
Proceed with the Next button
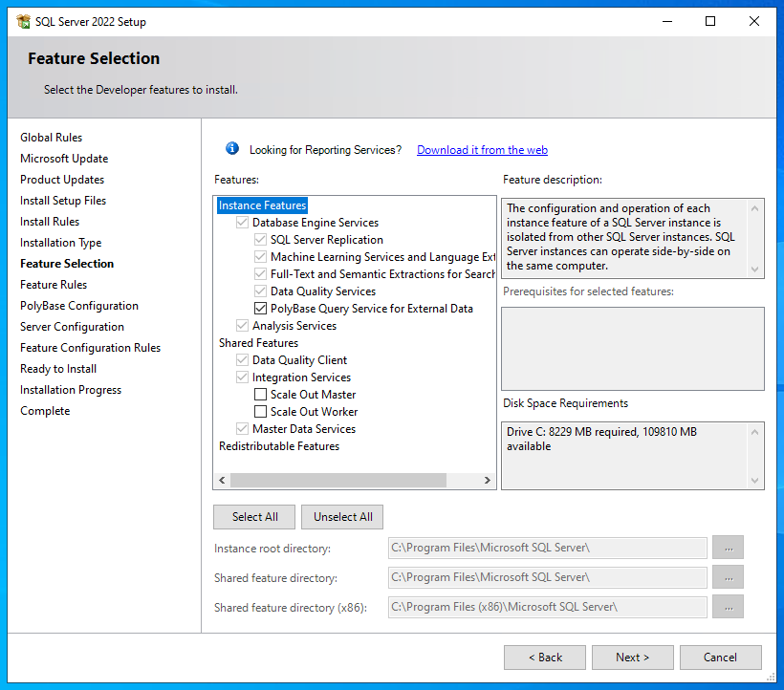[x=633, y=658]
